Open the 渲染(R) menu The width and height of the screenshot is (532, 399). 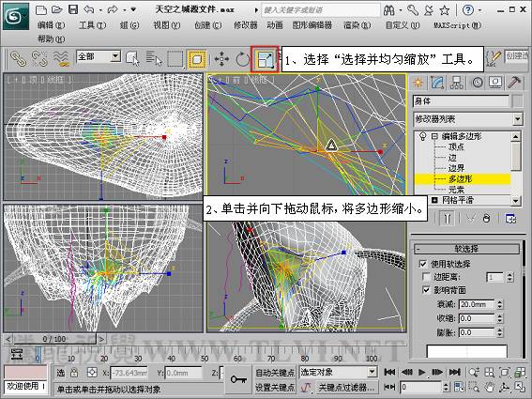pos(357,25)
